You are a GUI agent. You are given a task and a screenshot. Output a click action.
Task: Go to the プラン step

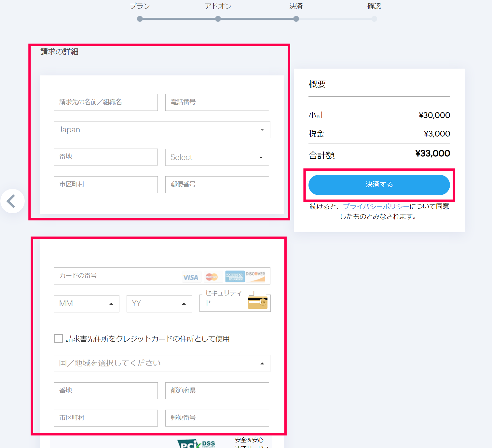coord(140,19)
